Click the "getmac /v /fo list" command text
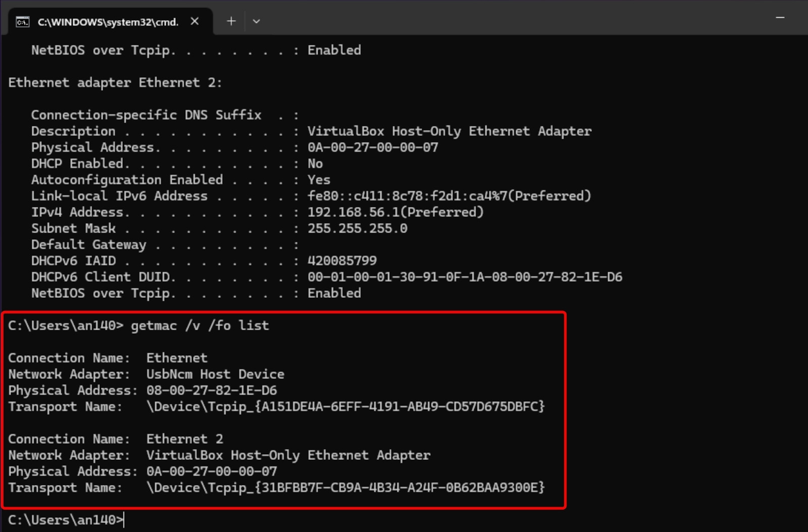Screen dimensions: 808x532 [x=199, y=326]
